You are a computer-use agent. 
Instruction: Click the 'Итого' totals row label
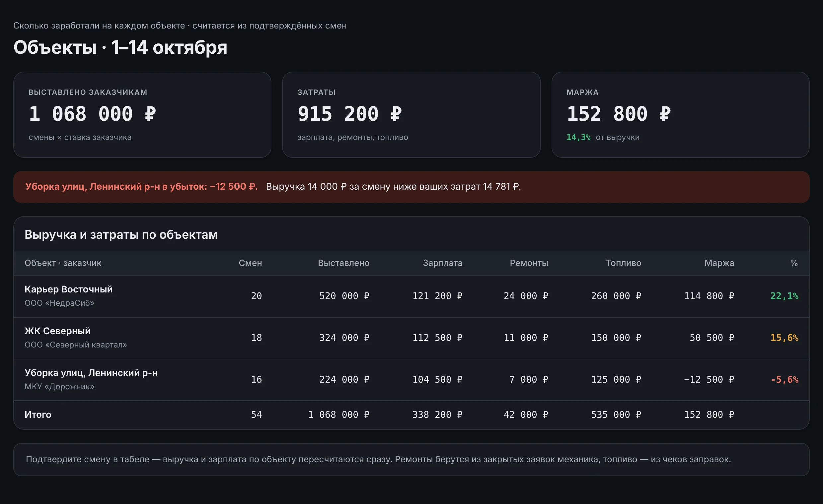click(38, 414)
